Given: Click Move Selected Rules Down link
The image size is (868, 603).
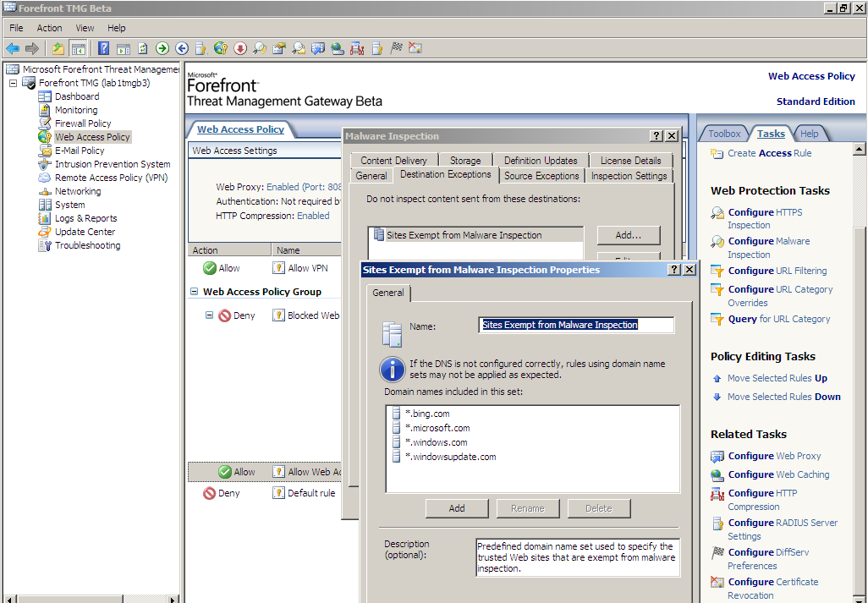Looking at the screenshot, I should coord(784,397).
